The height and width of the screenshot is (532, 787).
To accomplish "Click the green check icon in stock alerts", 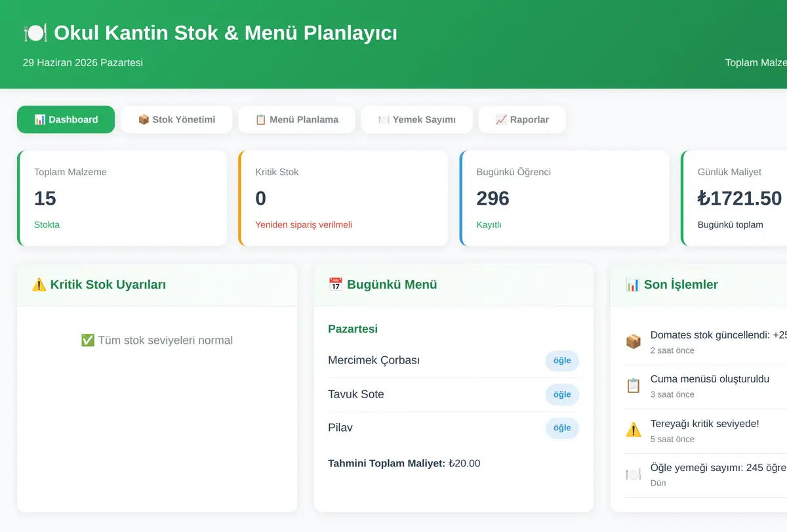I will click(x=88, y=340).
